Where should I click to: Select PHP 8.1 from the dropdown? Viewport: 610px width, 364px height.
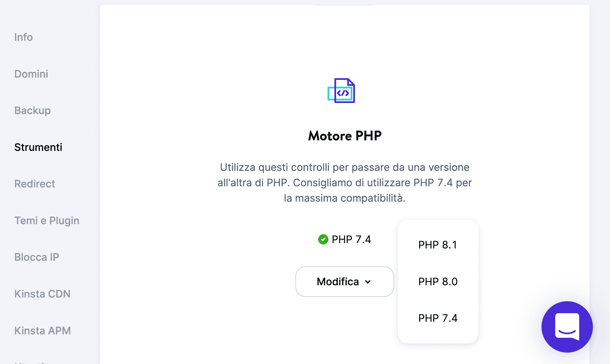pos(437,244)
